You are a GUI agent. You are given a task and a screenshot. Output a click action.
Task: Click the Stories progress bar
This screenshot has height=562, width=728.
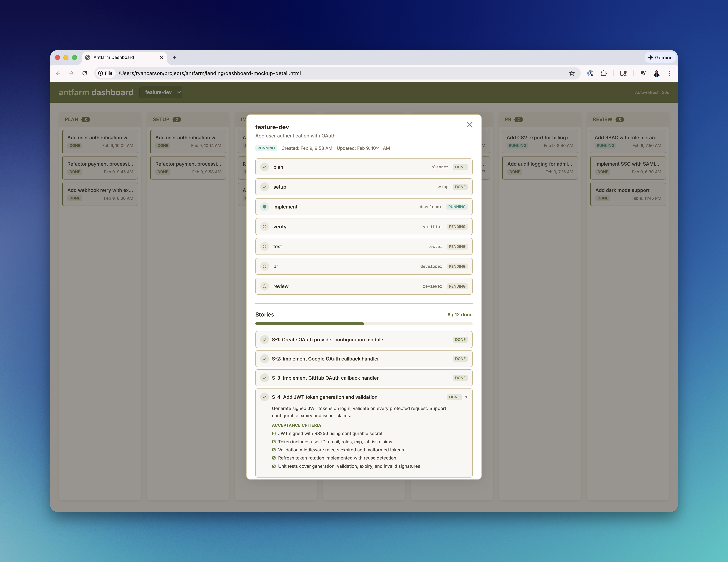364,324
